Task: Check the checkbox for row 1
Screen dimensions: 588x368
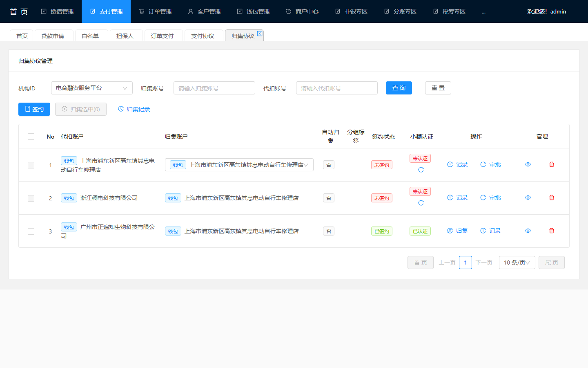Action: pos(31,165)
